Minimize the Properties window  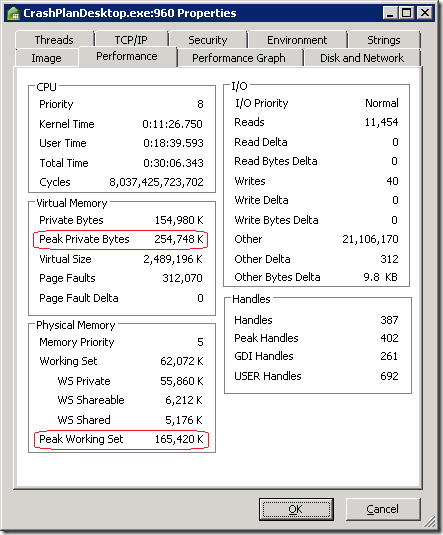[x=390, y=13]
